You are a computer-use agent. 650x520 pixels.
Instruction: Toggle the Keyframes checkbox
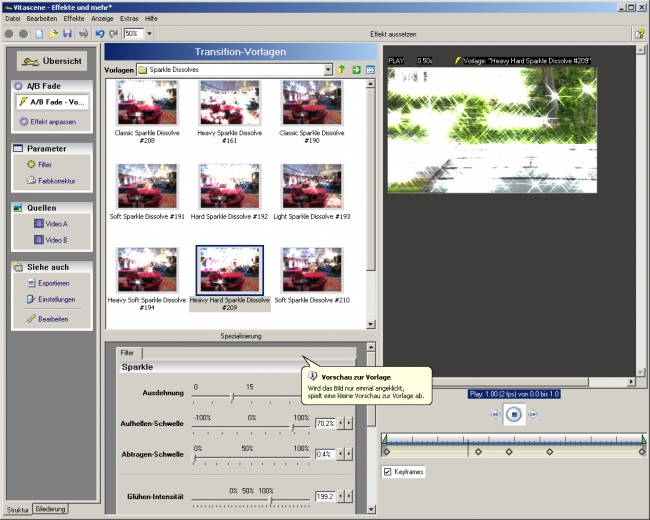point(388,471)
